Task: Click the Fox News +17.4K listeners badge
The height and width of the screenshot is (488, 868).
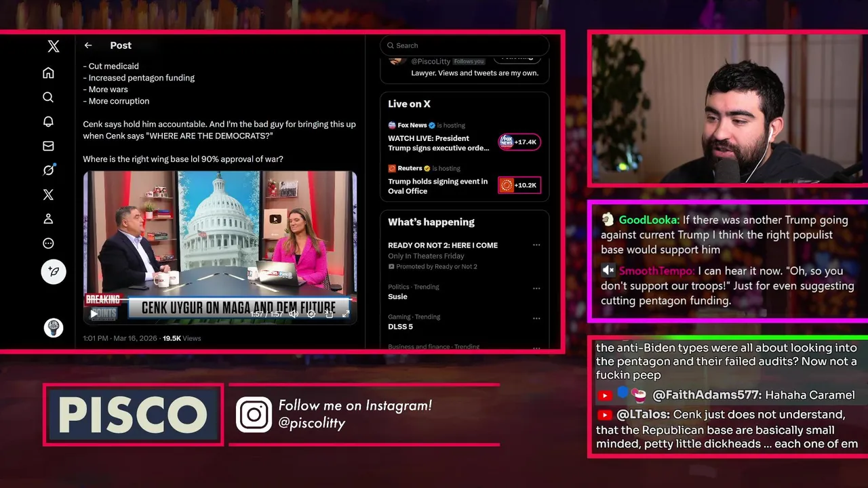Action: (x=519, y=142)
